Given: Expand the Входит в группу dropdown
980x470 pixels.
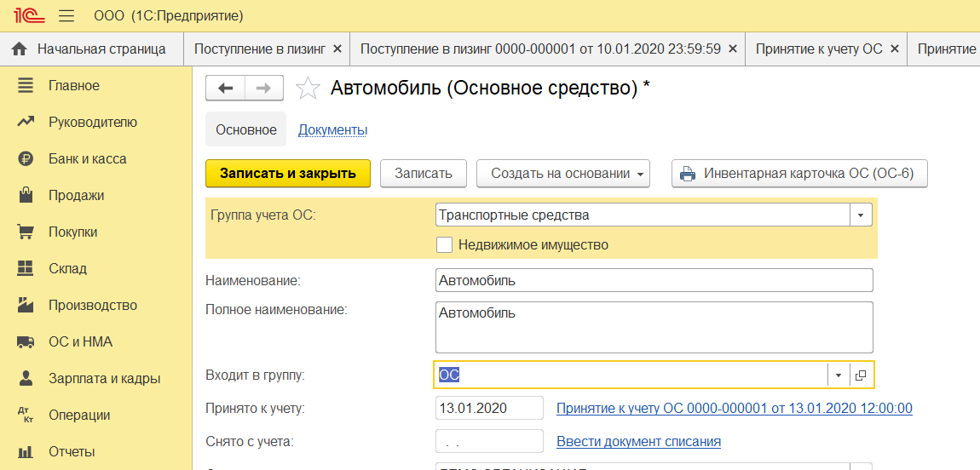Looking at the screenshot, I should click(x=838, y=375).
